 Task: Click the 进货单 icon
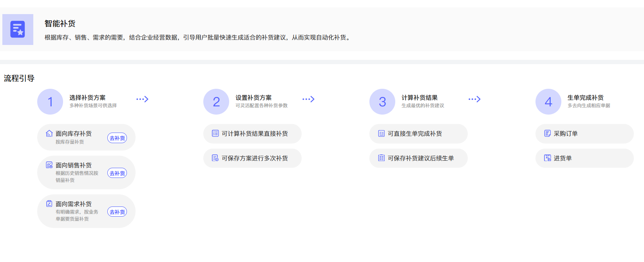click(x=548, y=158)
